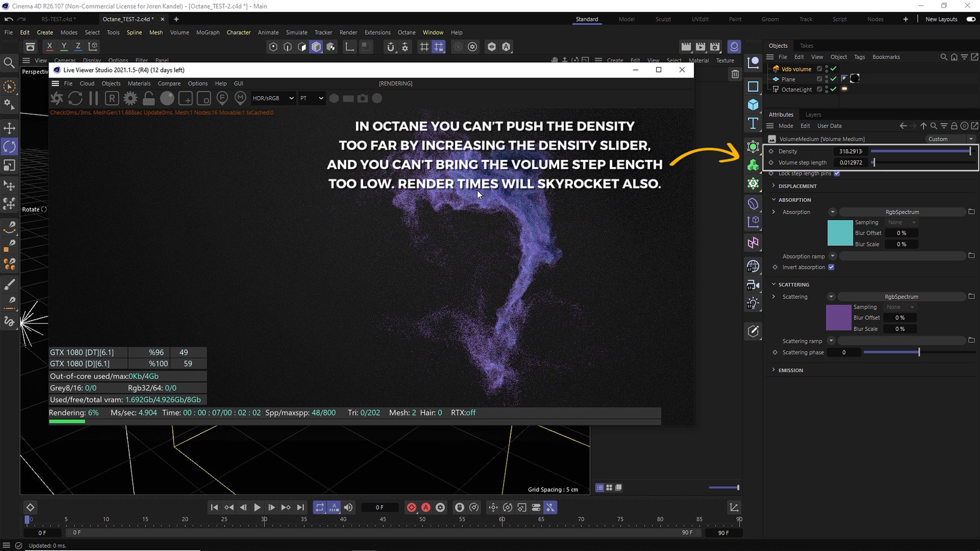
Task: Toggle Plane object green check enable
Action: [834, 79]
